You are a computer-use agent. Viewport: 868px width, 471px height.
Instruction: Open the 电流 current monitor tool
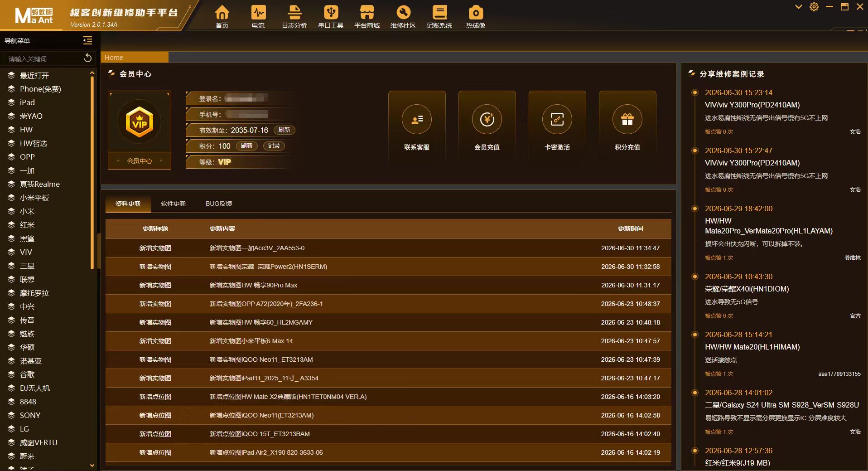pos(258,17)
